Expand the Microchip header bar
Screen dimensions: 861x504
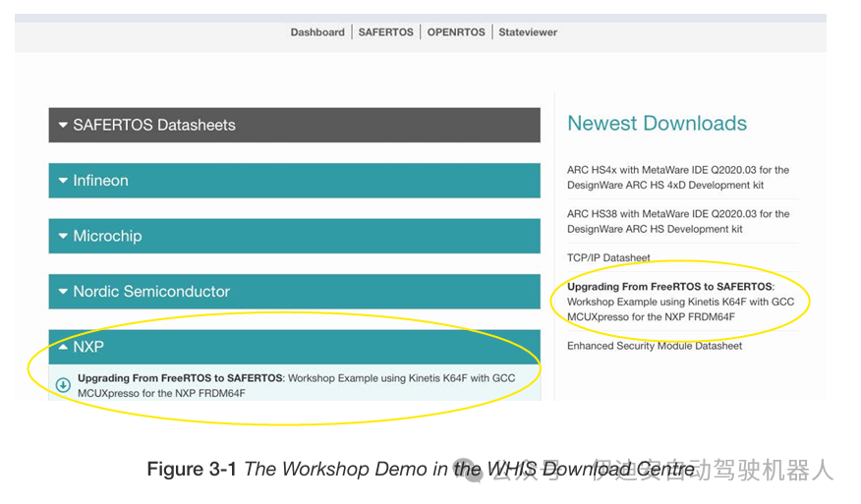294,236
